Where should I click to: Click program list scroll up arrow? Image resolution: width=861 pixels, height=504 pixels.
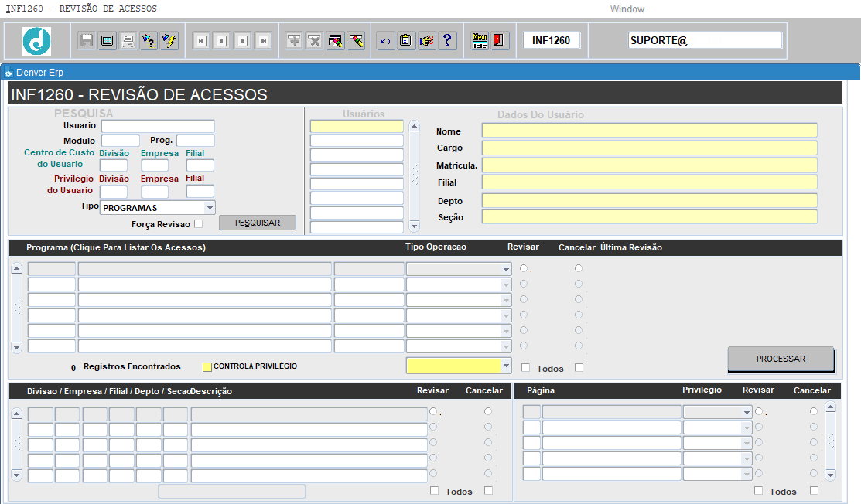[x=16, y=269]
